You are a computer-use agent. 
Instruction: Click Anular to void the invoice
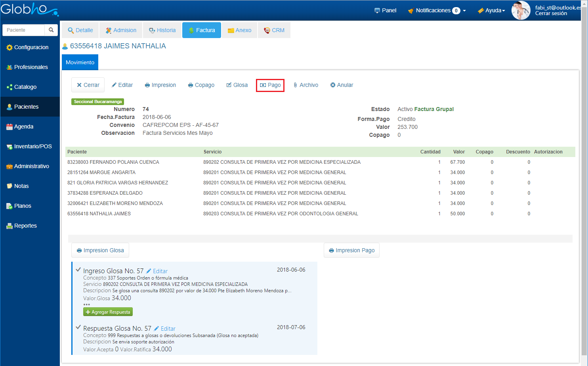342,85
